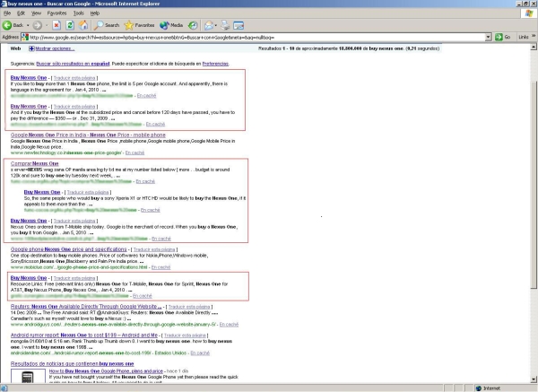Click the calculator news thumbnail image

tap(28, 376)
